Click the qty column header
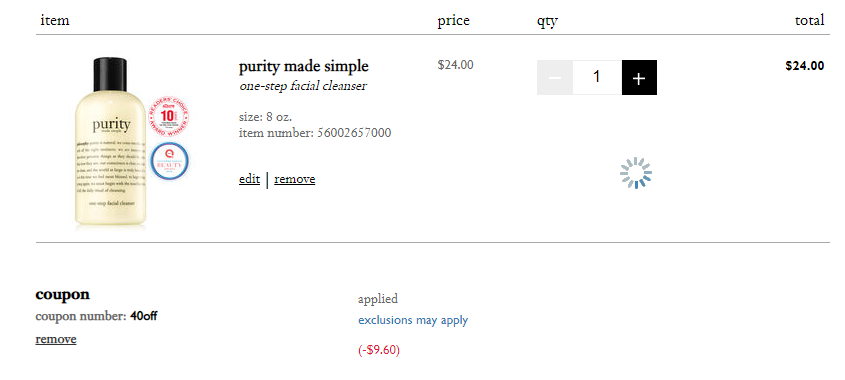This screenshot has height=380, width=845. click(547, 21)
